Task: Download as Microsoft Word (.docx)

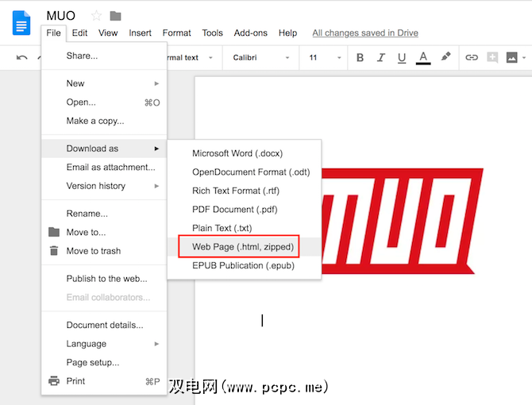Action: [x=245, y=153]
